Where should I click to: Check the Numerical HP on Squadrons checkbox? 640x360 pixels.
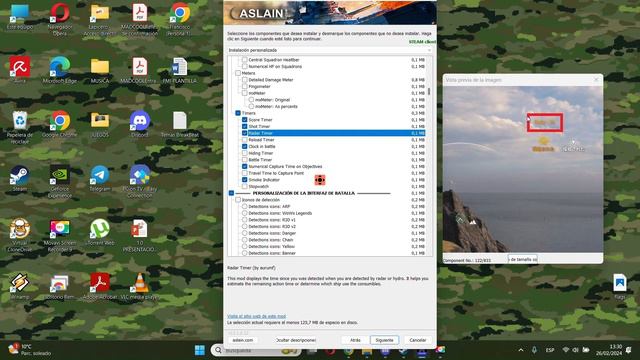(x=244, y=66)
